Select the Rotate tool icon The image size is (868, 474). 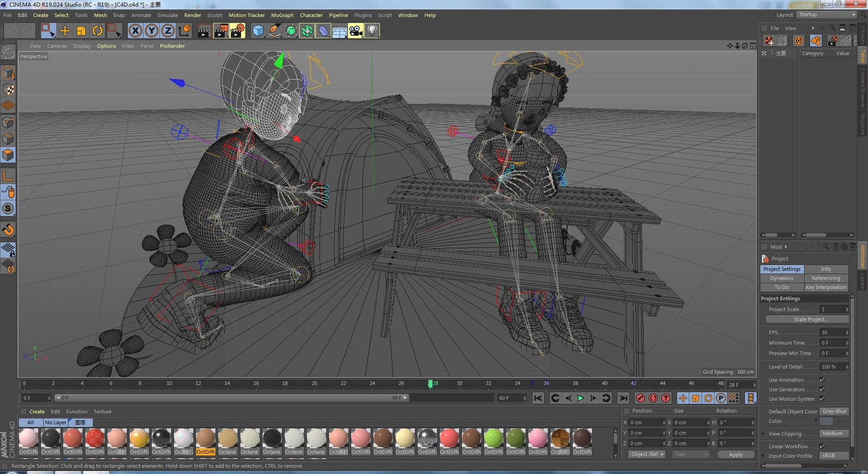pos(97,31)
